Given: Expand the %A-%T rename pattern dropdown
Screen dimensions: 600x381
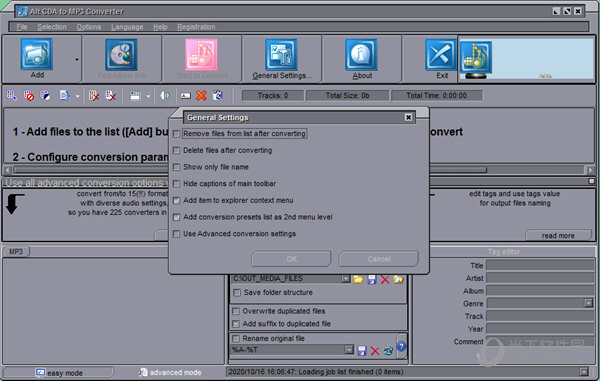Looking at the screenshot, I should click(x=349, y=350).
